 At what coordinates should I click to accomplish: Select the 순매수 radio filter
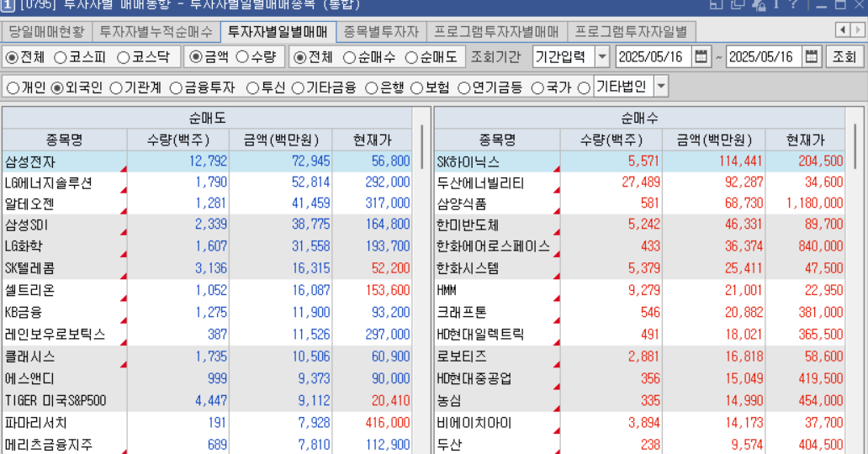pos(349,57)
